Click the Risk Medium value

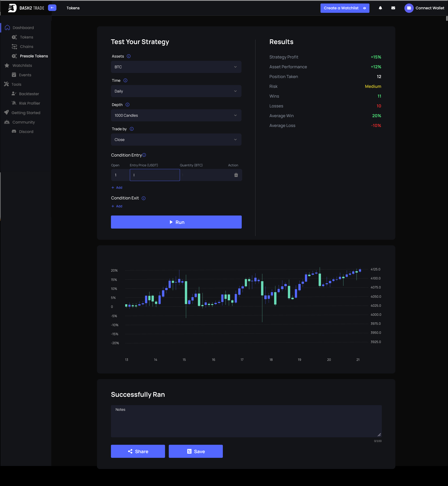pyautogui.click(x=373, y=86)
